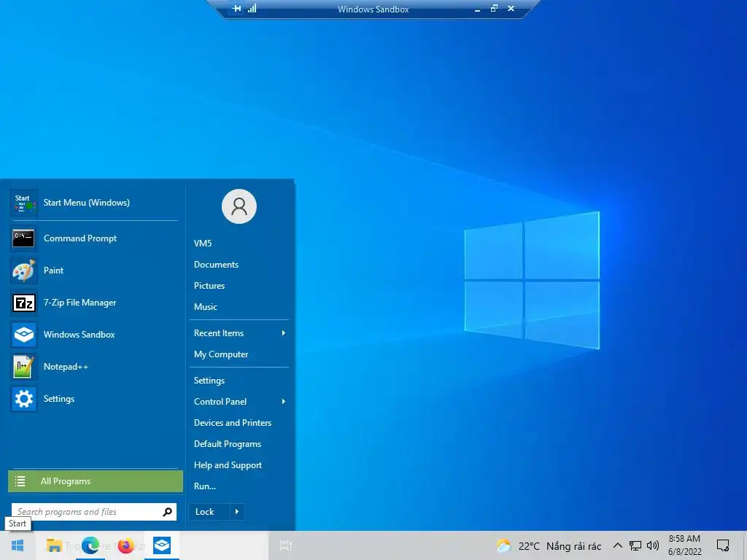Open Paint from the pinned list
The height and width of the screenshot is (560, 747).
tap(94, 271)
